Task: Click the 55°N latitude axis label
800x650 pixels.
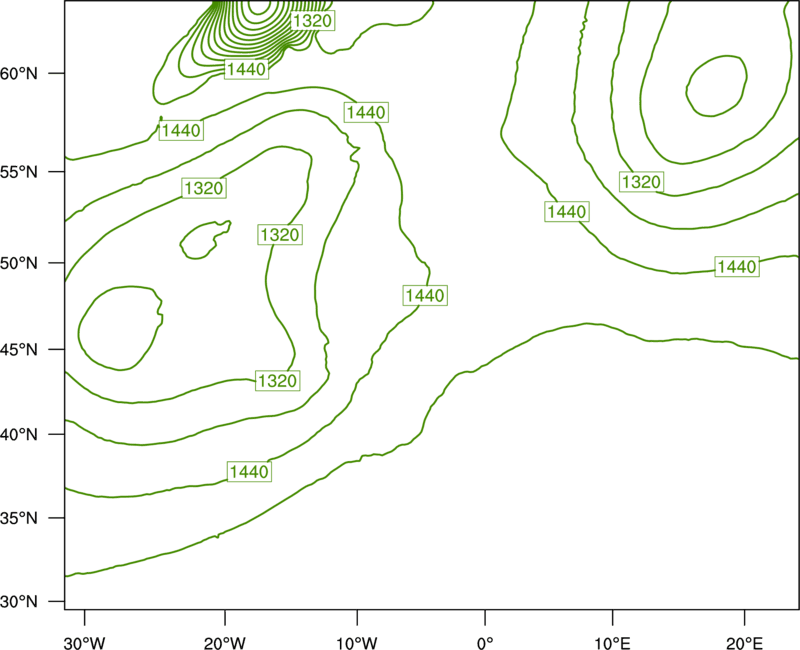Action: (19, 171)
